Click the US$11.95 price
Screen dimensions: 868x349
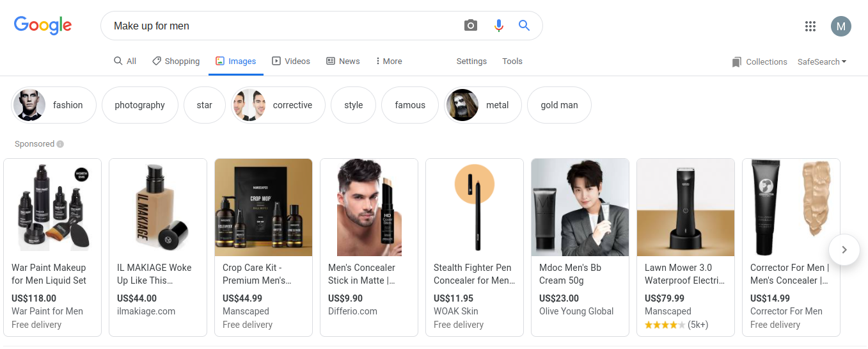[454, 298]
